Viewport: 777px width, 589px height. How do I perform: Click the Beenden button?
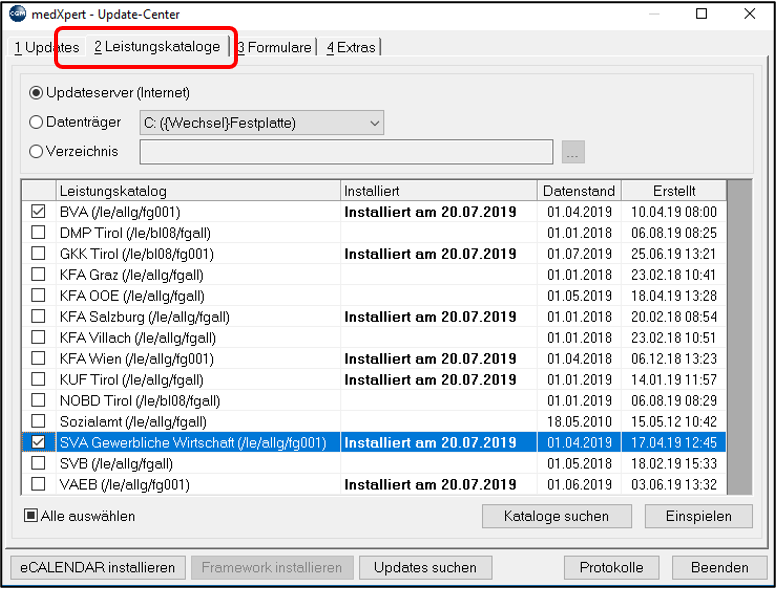point(720,568)
